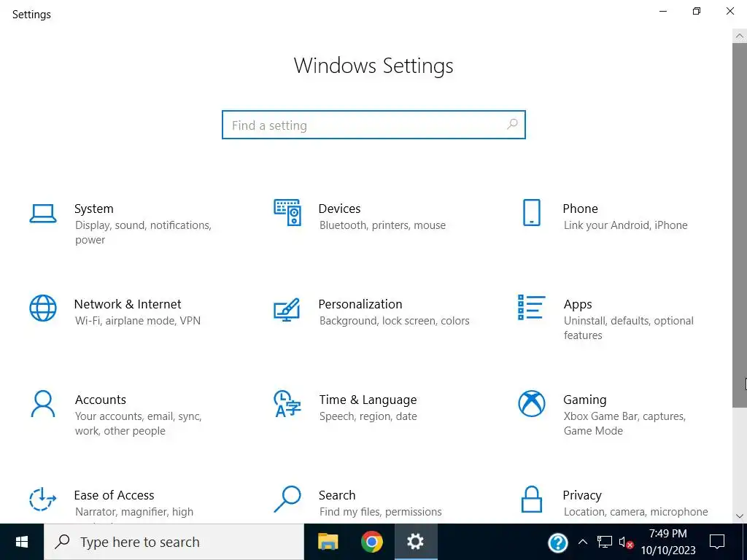Open the Personalization title
Image resolution: width=747 pixels, height=560 pixels.
pyautogui.click(x=360, y=304)
